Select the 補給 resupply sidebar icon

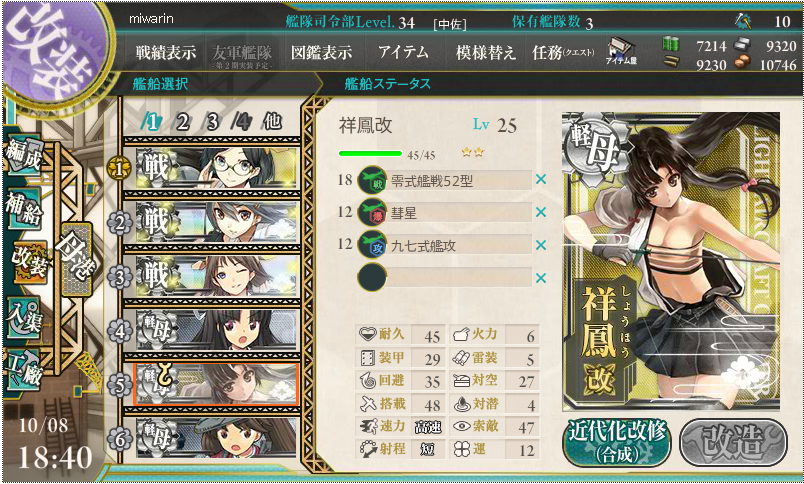pos(24,208)
